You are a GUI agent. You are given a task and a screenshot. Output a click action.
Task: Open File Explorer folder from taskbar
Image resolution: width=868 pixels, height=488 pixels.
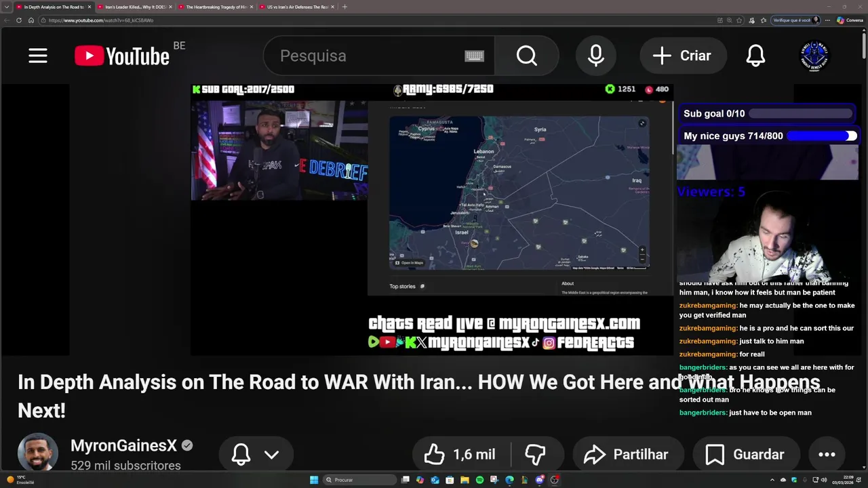pos(465,480)
